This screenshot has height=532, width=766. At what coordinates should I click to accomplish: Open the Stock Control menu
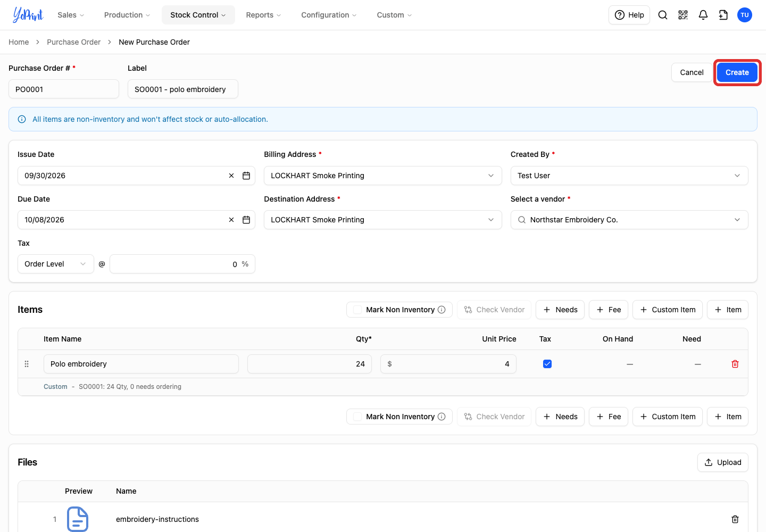click(198, 15)
